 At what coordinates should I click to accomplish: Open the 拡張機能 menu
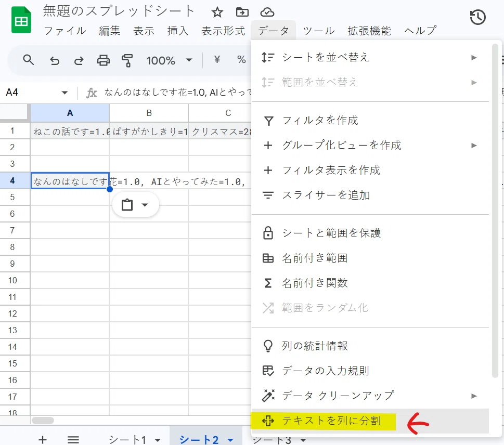[369, 31]
